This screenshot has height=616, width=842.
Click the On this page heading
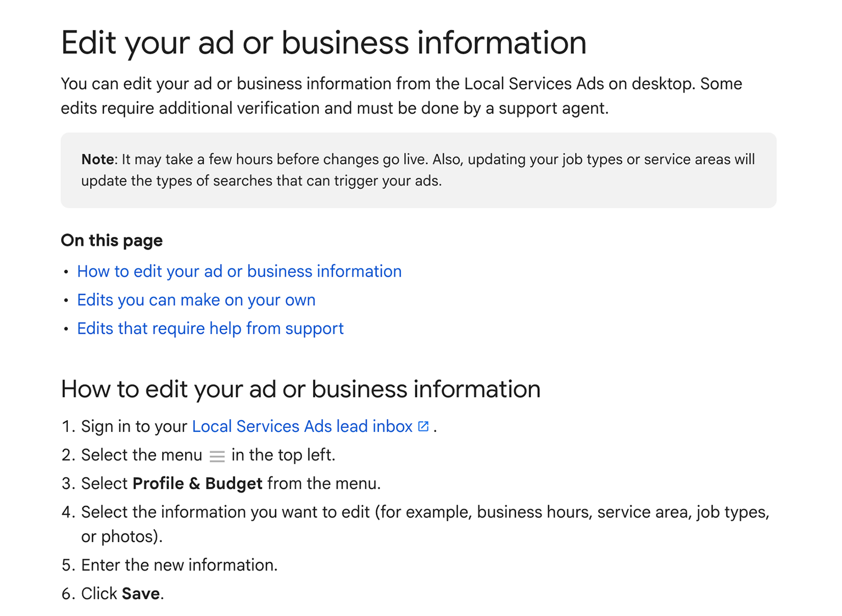(x=112, y=241)
